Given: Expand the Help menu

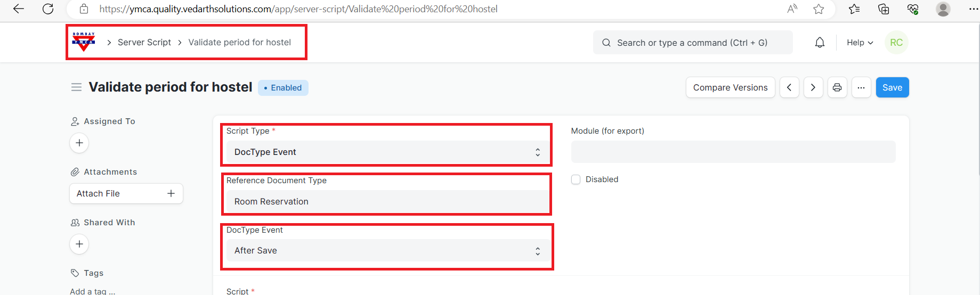Looking at the screenshot, I should tap(860, 43).
